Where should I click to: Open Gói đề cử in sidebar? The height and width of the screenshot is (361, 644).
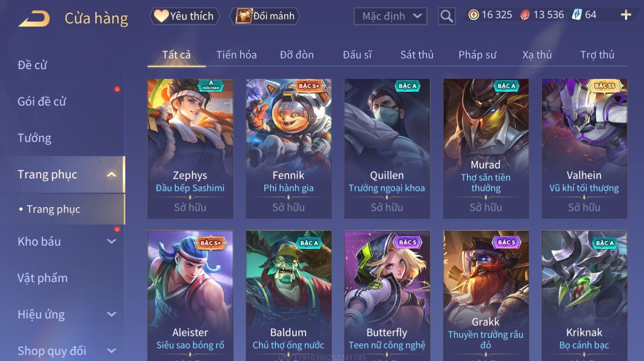click(x=42, y=101)
